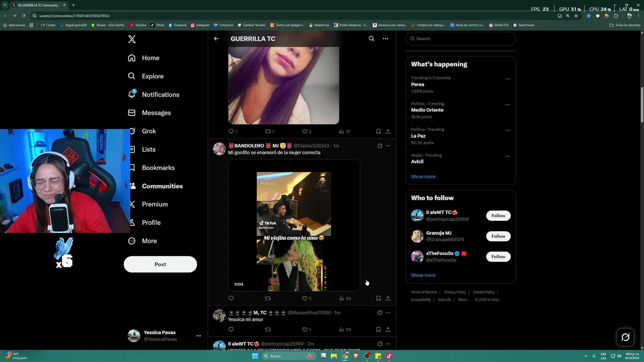
Task: Reload the page in the browser toolbar
Action: pos(23,16)
